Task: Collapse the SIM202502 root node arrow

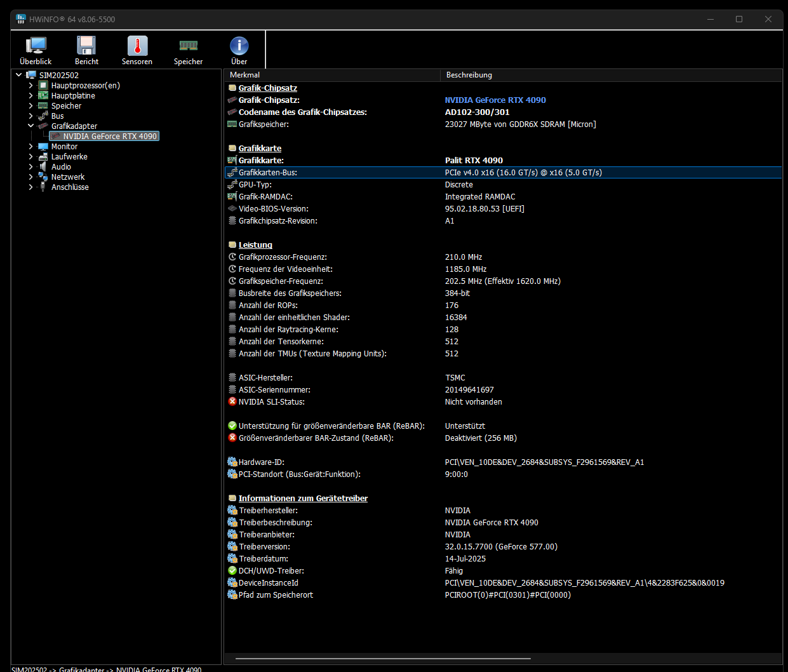Action: 19,75
